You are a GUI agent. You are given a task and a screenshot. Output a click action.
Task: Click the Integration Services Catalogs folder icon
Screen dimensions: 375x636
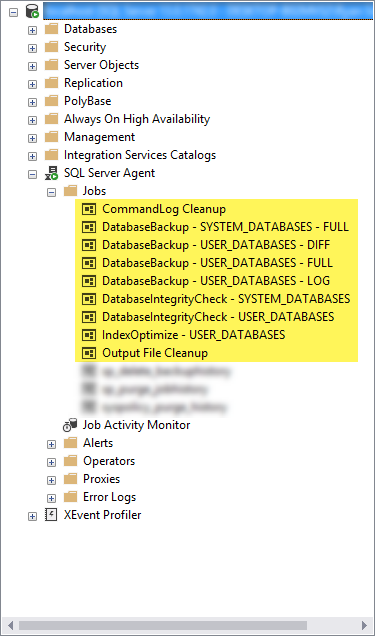pyautogui.click(x=51, y=155)
